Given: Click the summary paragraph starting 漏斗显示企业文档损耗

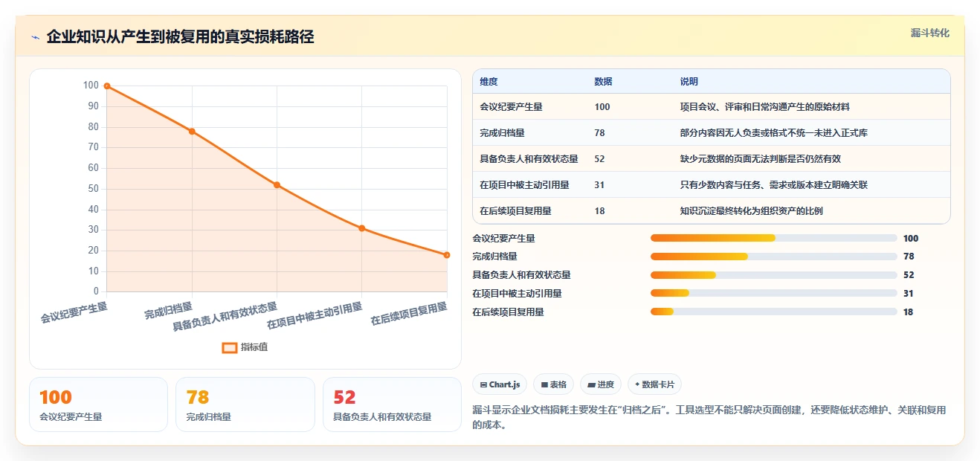Looking at the screenshot, I should tap(710, 418).
